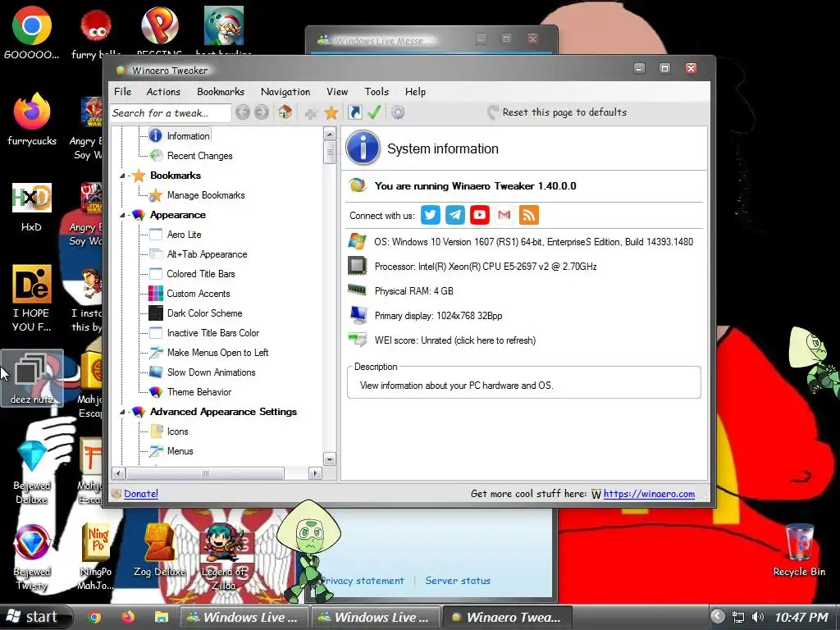The height and width of the screenshot is (630, 840).
Task: Click the blue System information icon
Action: point(363,148)
